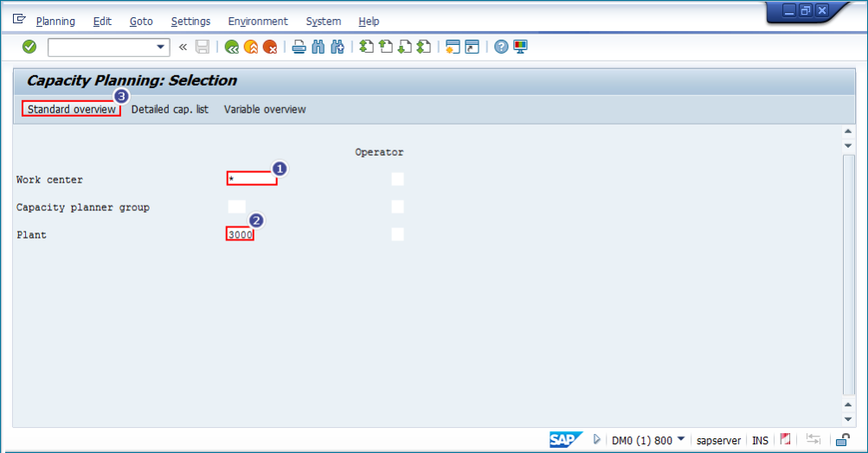The width and height of the screenshot is (868, 453).
Task: Click the Standard overview button
Action: pyautogui.click(x=71, y=110)
